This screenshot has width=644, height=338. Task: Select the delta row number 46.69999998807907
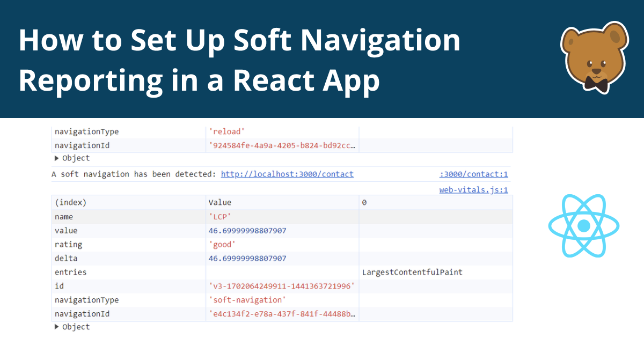[247, 259]
